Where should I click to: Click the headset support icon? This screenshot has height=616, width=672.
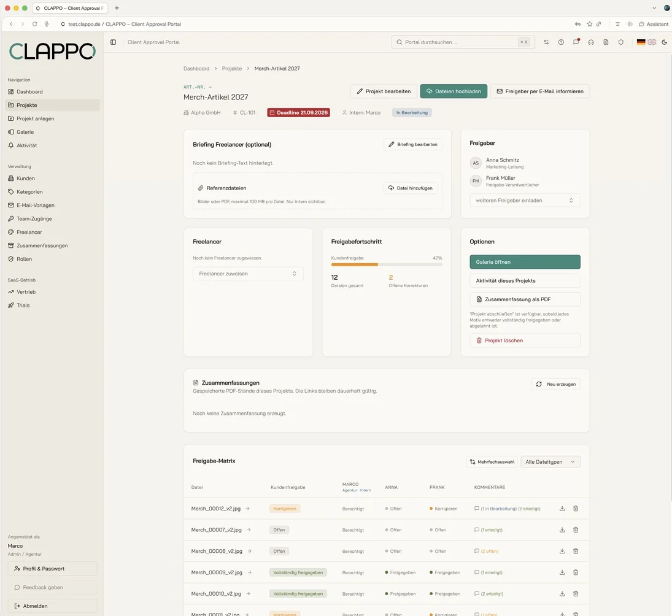[591, 42]
